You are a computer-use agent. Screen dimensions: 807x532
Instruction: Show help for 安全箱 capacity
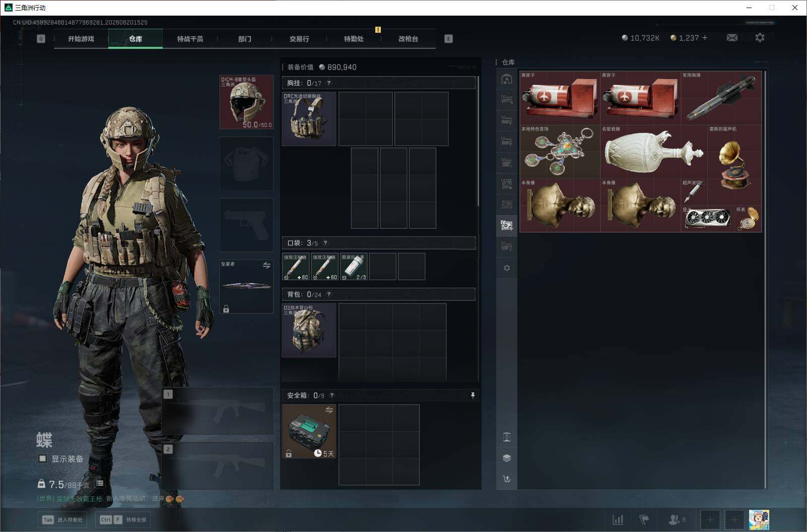pos(331,395)
